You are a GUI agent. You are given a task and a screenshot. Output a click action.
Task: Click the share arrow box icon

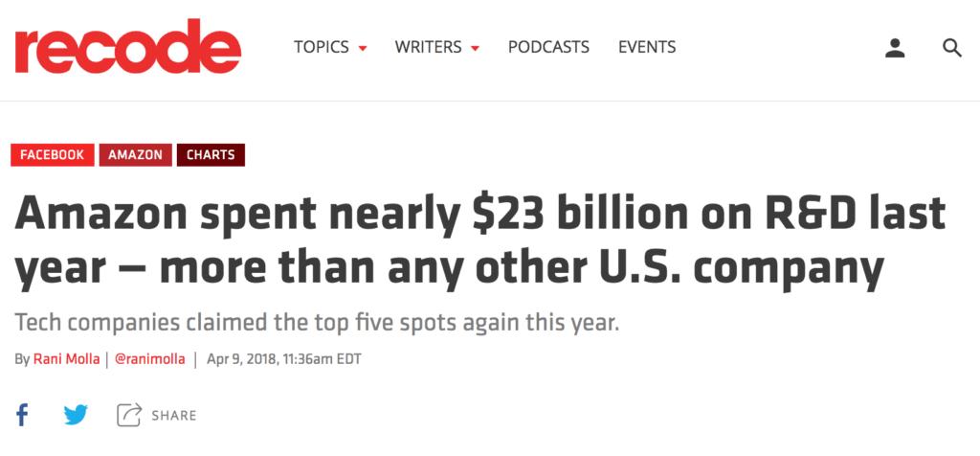(x=129, y=415)
